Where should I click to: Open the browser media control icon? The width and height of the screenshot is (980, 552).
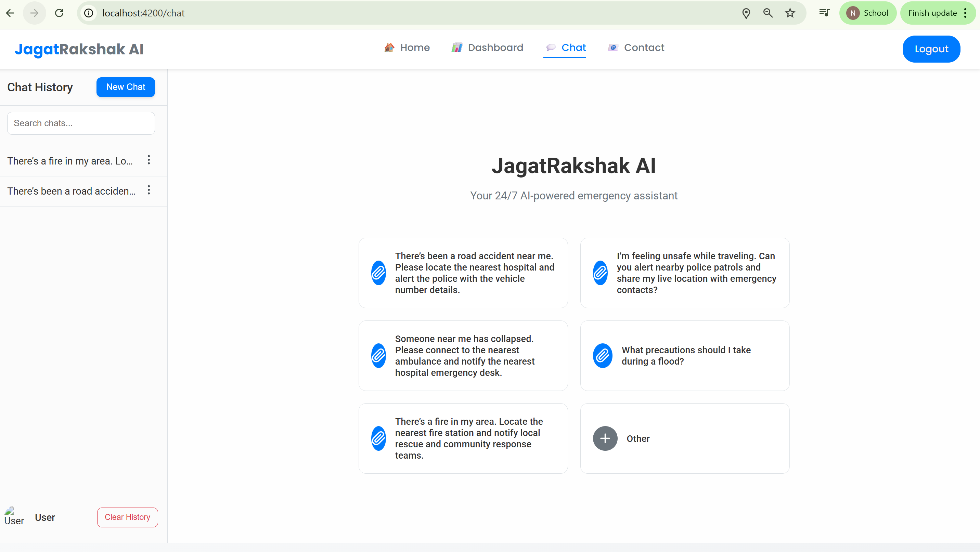click(x=824, y=13)
